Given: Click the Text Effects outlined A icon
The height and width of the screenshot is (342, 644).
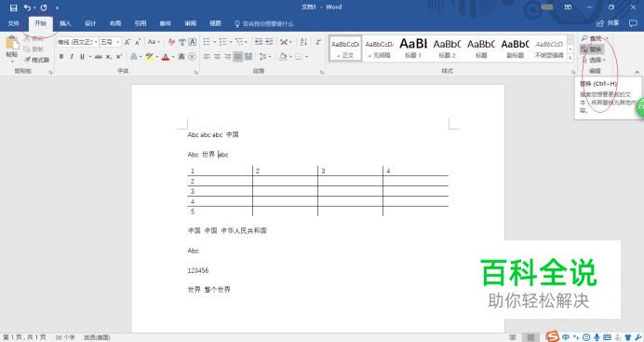Looking at the screenshot, I should tap(133, 57).
